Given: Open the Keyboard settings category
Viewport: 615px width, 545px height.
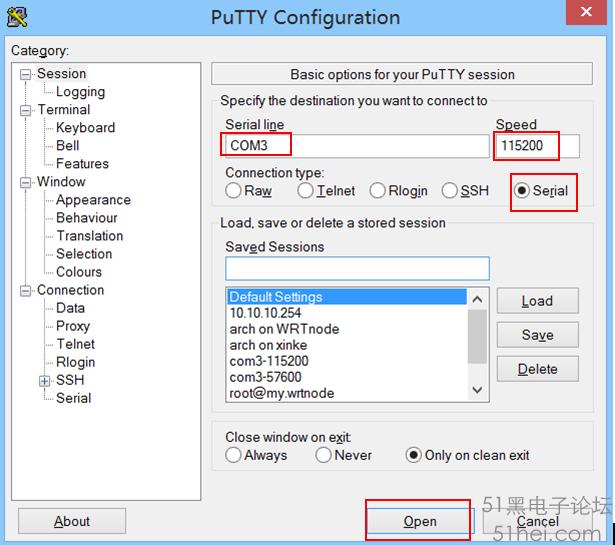Looking at the screenshot, I should (x=86, y=128).
